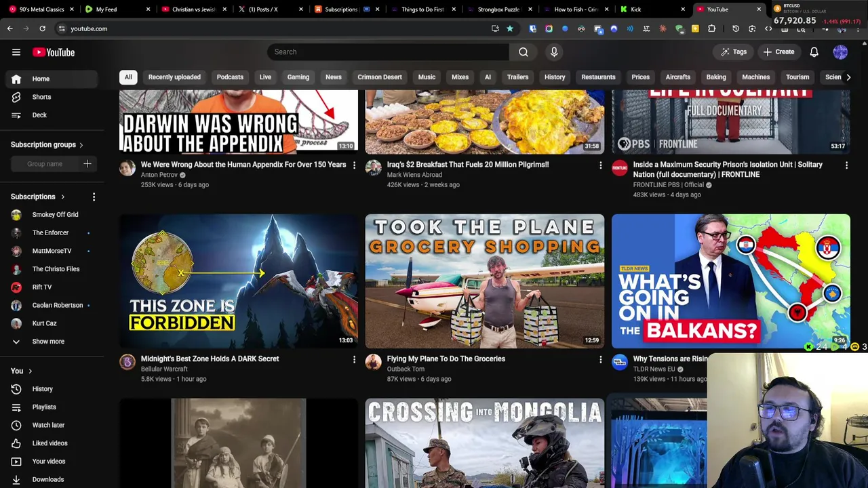Viewport: 868px width, 488px height.
Task: Open The Christo Files subscription
Action: point(52,269)
